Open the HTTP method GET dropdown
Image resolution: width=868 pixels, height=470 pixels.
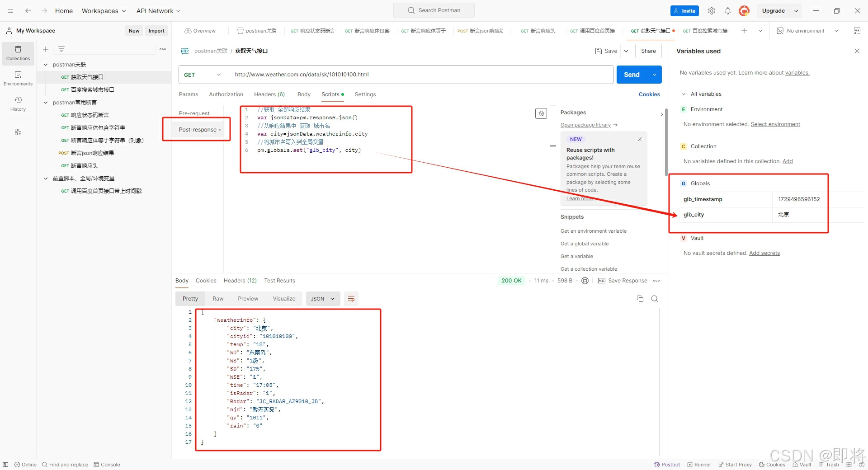pos(203,75)
